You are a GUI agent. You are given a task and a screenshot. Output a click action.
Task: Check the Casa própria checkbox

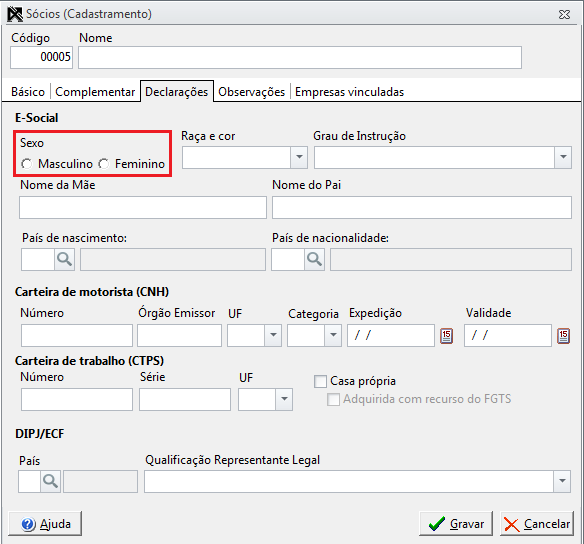tap(320, 381)
